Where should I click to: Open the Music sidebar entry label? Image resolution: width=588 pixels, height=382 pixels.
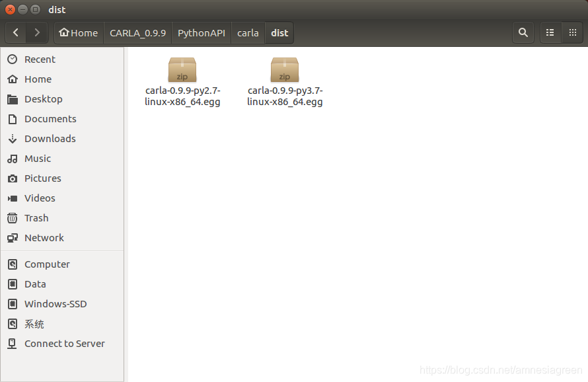tap(38, 159)
